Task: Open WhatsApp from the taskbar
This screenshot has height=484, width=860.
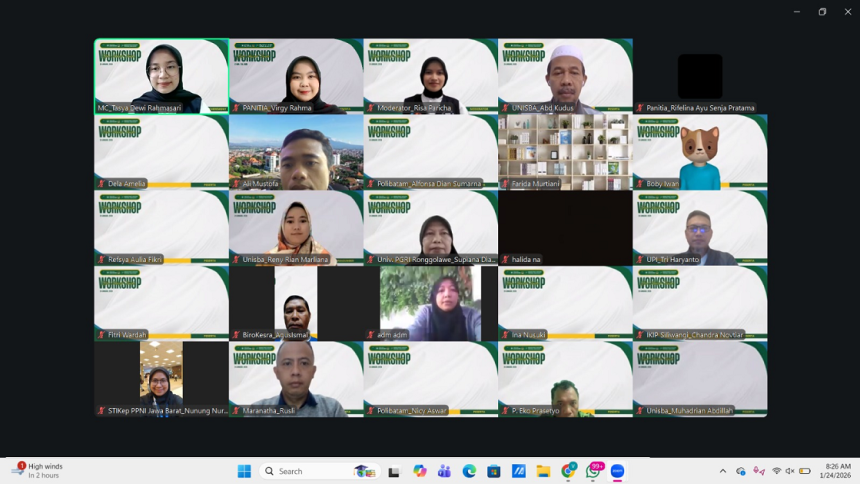Action: [x=593, y=471]
